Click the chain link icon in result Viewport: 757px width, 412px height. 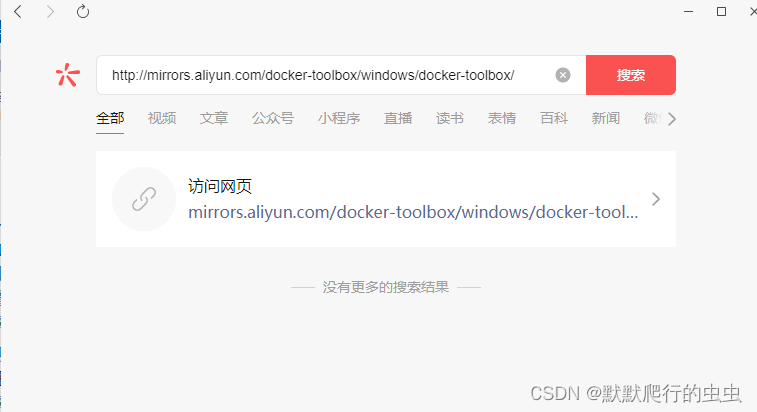coord(144,199)
